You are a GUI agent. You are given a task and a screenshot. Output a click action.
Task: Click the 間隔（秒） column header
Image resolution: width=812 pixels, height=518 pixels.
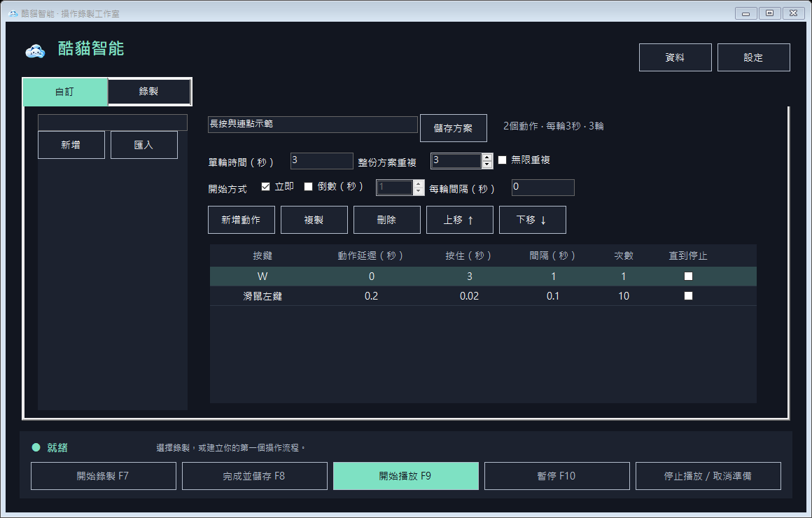pyautogui.click(x=552, y=256)
